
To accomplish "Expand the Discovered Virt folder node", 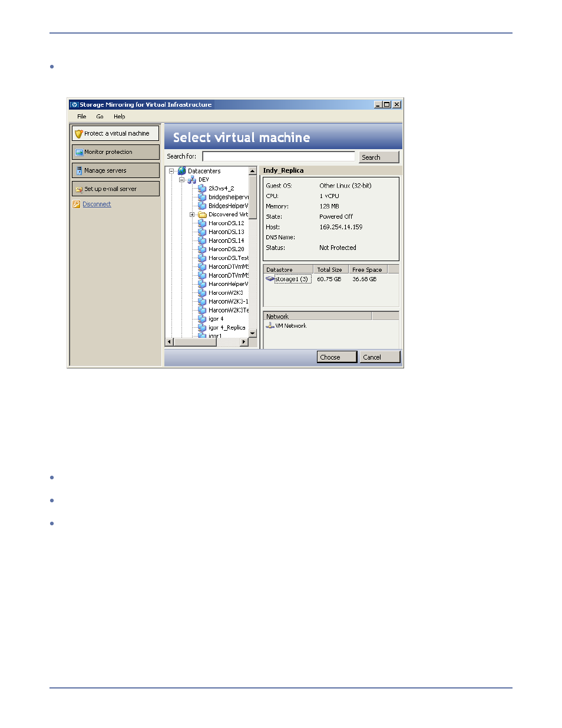I will point(192,215).
